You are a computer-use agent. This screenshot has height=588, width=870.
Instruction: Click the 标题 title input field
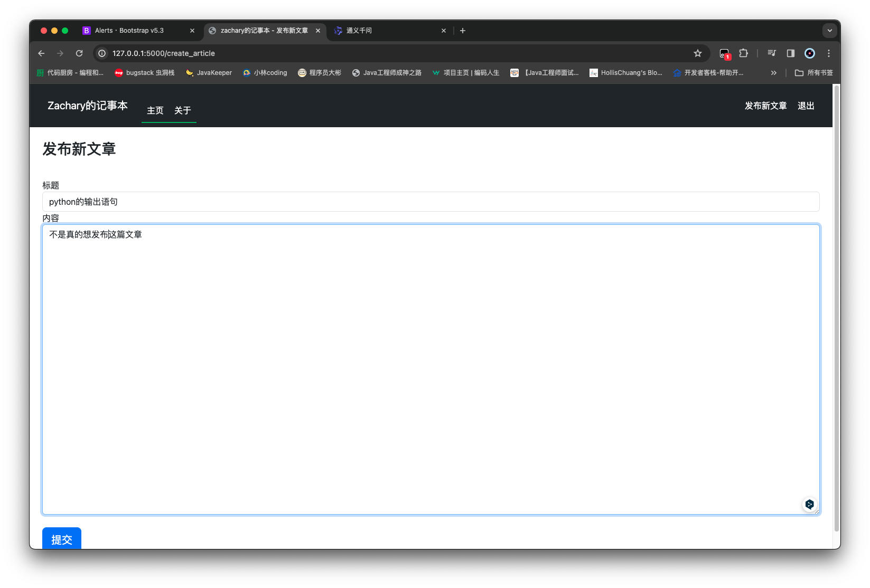click(x=431, y=202)
